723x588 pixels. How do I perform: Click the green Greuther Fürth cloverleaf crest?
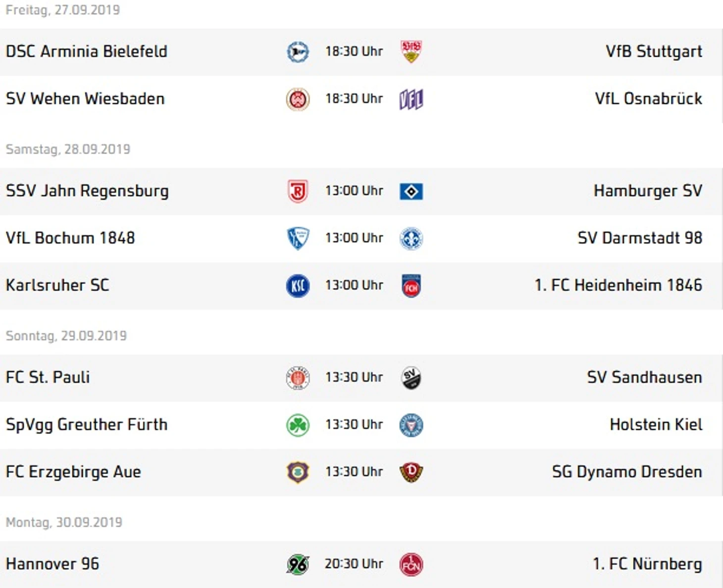click(298, 425)
